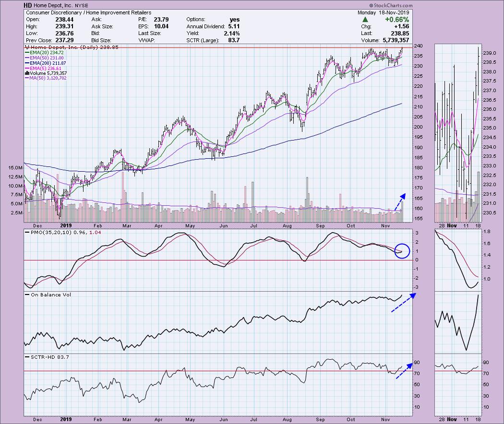Image resolution: width=504 pixels, height=424 pixels.
Task: Click the late-June volume spike bar
Action: pos(252,202)
